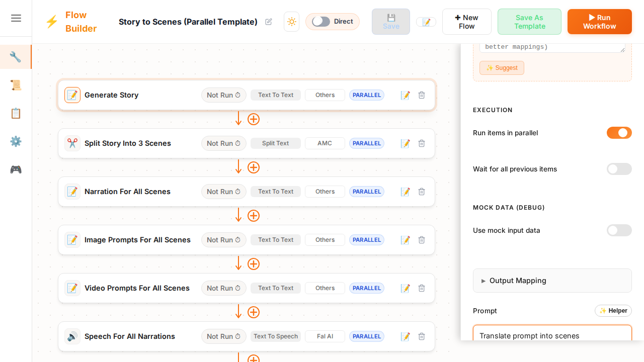Disable Run items in parallel
The width and height of the screenshot is (644, 362).
[619, 133]
